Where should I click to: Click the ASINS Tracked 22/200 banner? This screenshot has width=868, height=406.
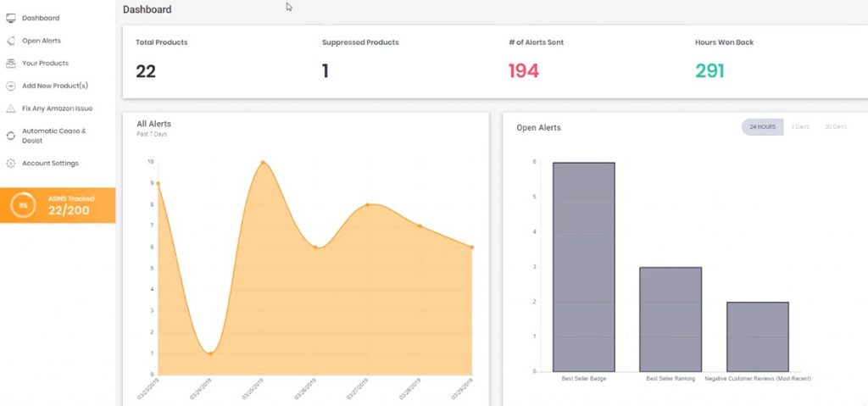pos(58,205)
